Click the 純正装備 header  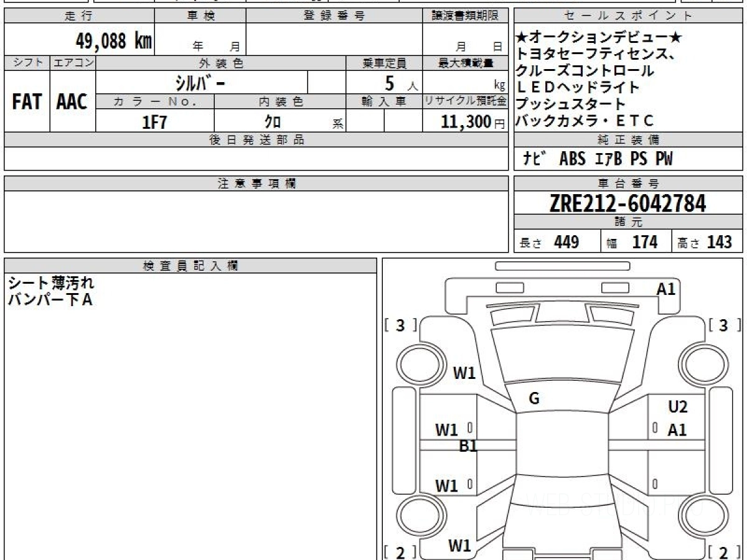click(629, 140)
